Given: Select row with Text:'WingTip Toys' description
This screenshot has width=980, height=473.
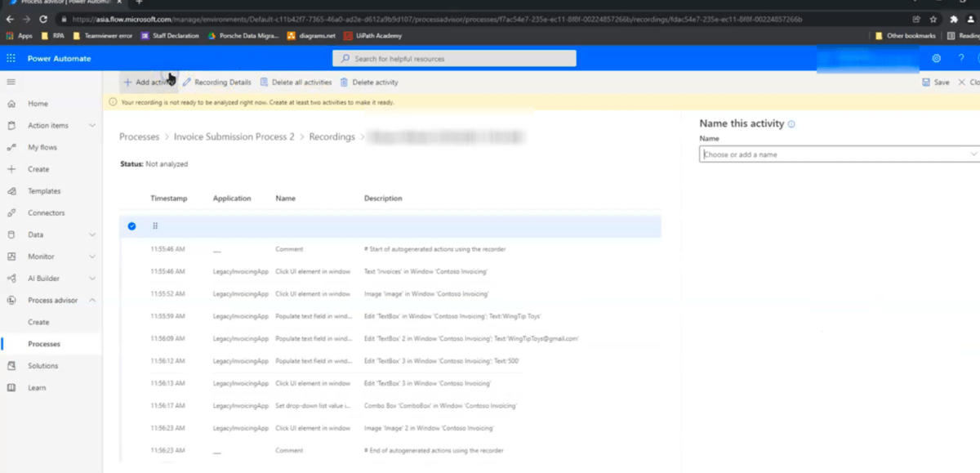Looking at the screenshot, I should pyautogui.click(x=390, y=315).
